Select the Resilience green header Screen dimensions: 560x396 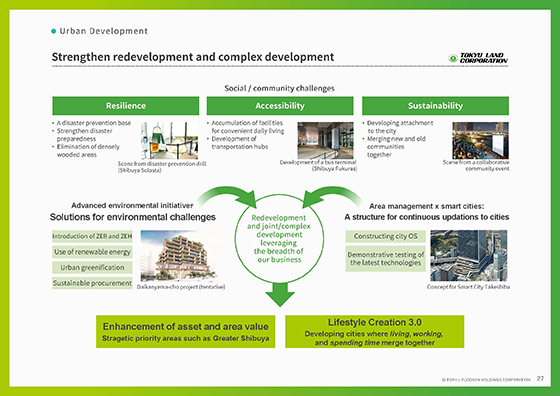[x=126, y=106]
